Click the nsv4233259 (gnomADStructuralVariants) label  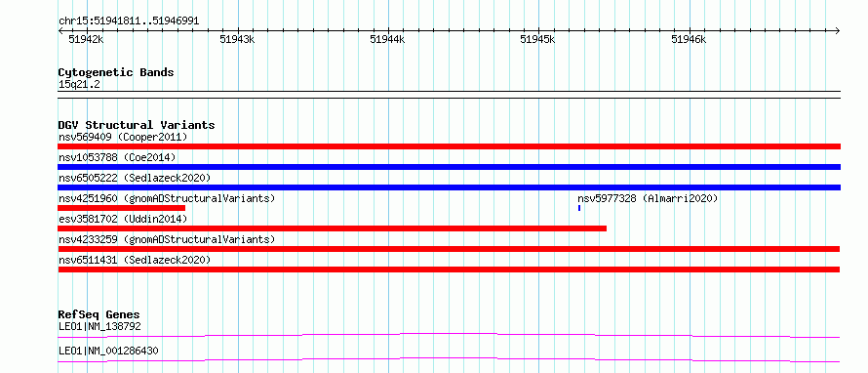tap(167, 239)
